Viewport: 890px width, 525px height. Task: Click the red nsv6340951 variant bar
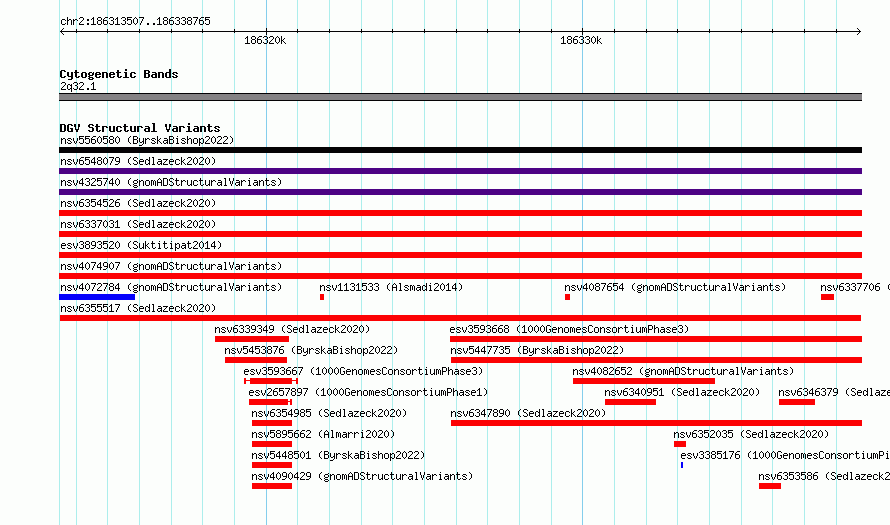630,402
